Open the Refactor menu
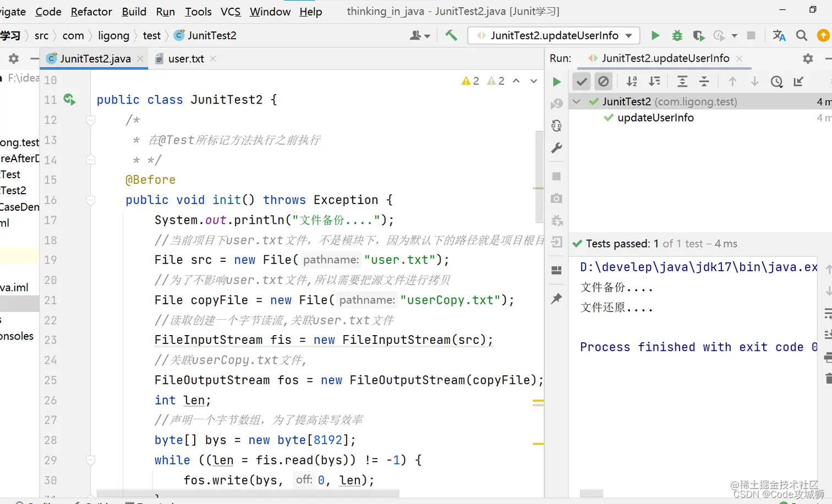The width and height of the screenshot is (832, 504). click(x=91, y=12)
